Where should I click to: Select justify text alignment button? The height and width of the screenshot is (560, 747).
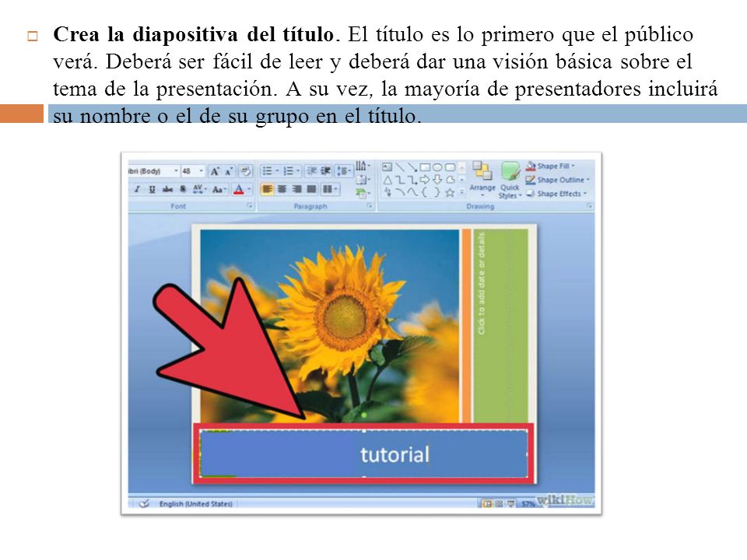point(311,190)
